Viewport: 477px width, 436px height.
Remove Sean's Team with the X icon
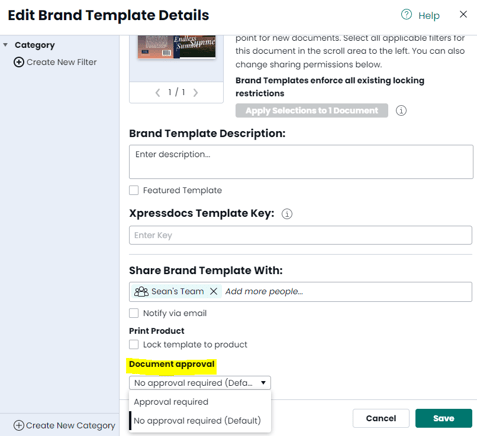coord(214,291)
